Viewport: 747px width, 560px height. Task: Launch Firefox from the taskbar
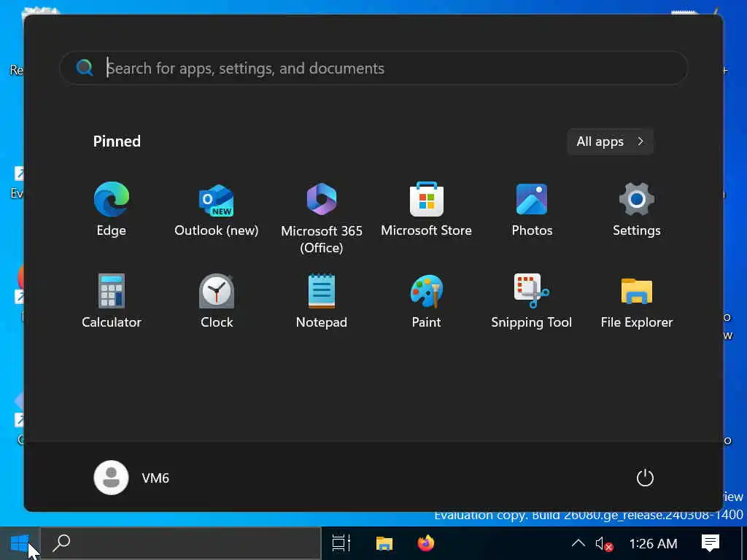[x=426, y=542]
